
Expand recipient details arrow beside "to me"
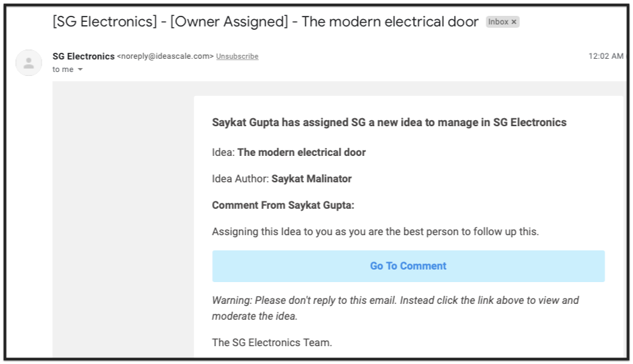click(81, 69)
